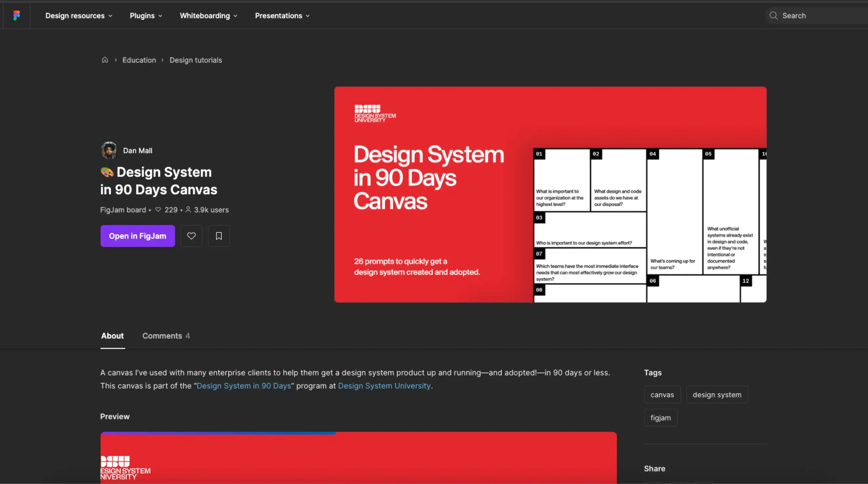Click the palette emoji beside the title
868x484 pixels.
[x=107, y=172]
